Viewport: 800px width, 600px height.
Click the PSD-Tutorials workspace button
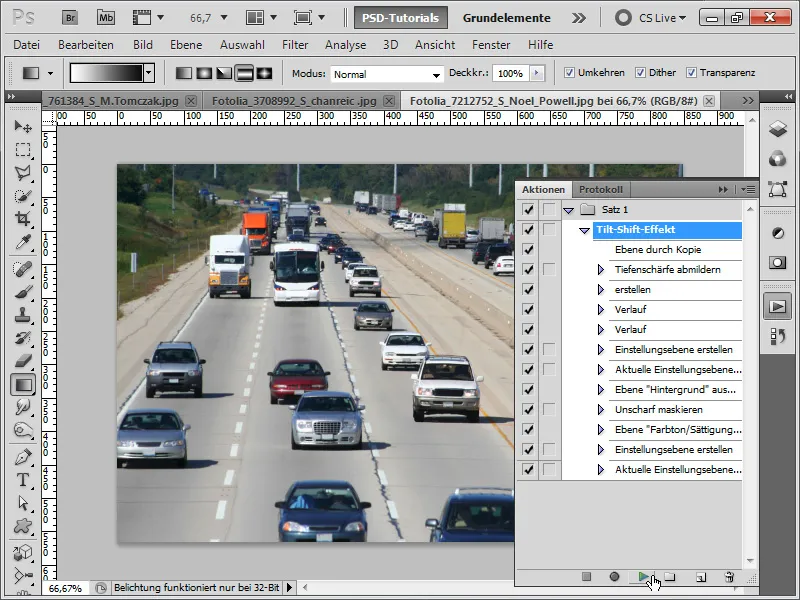coord(401,17)
